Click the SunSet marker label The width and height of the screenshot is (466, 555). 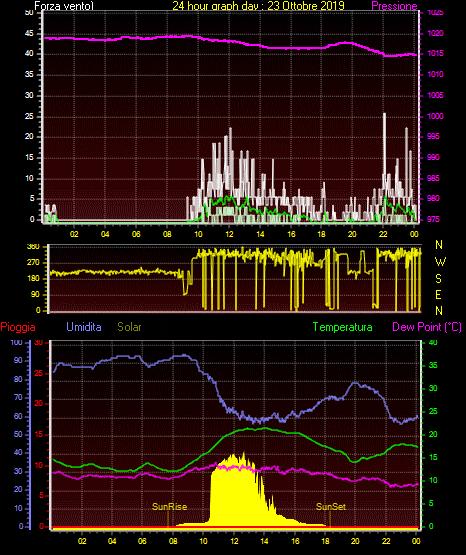(331, 507)
